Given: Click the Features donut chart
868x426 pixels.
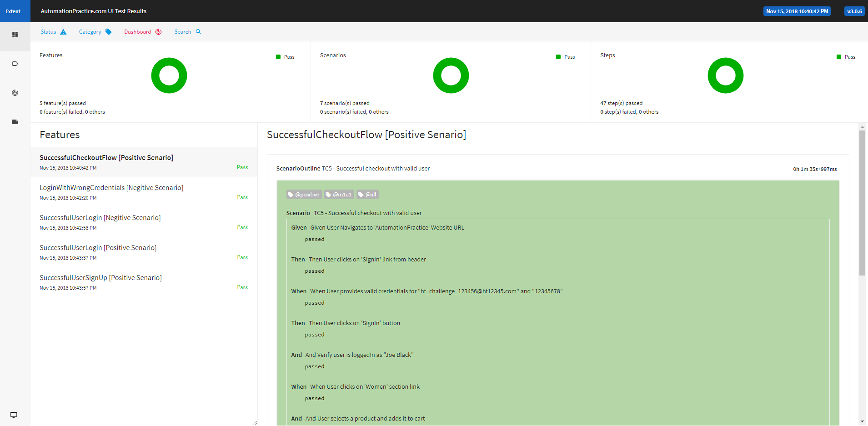Looking at the screenshot, I should 169,75.
